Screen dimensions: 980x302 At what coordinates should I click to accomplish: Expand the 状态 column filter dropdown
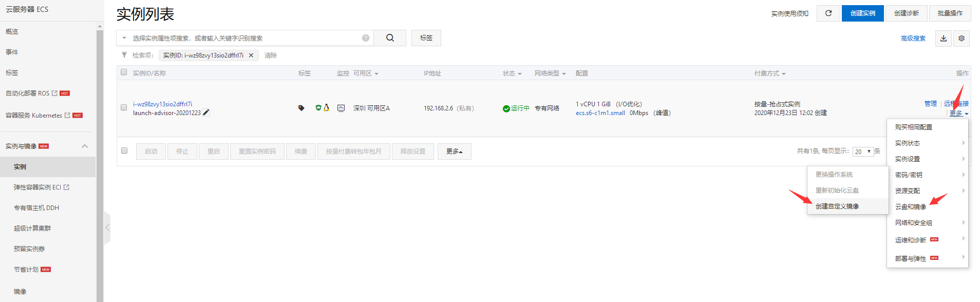tap(512, 73)
